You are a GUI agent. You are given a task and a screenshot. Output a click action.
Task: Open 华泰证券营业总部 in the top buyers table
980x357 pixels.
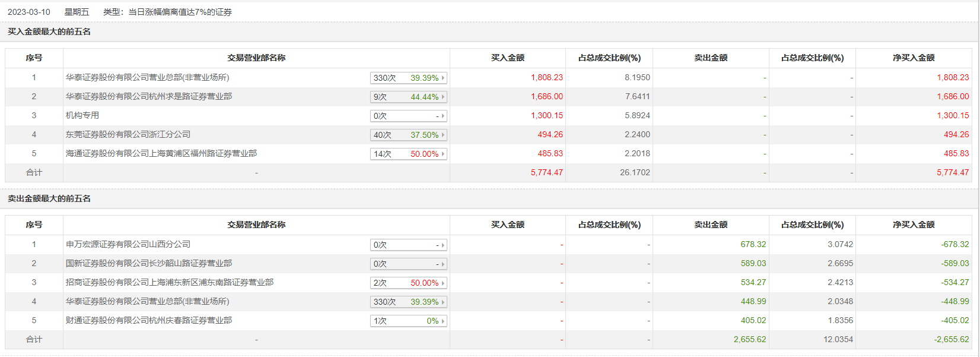(x=147, y=77)
